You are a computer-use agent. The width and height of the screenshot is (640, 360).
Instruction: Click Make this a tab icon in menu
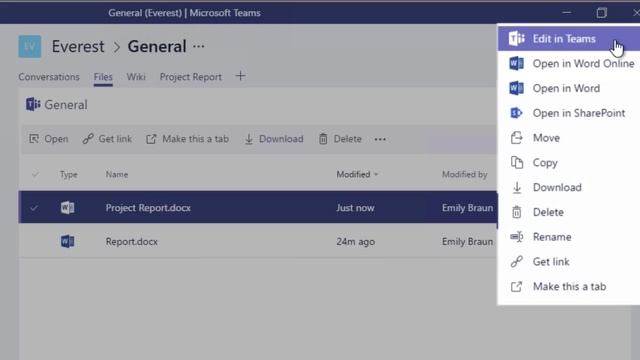tap(517, 287)
